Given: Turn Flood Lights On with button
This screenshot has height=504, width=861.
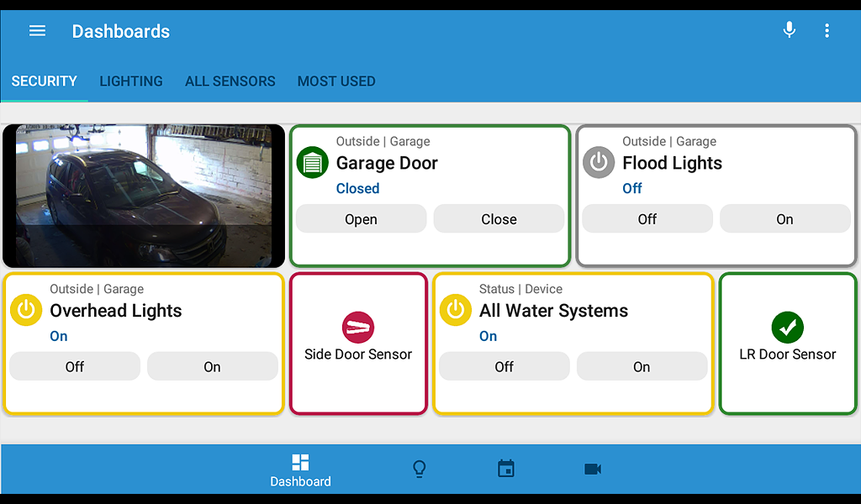Looking at the screenshot, I should click(784, 219).
